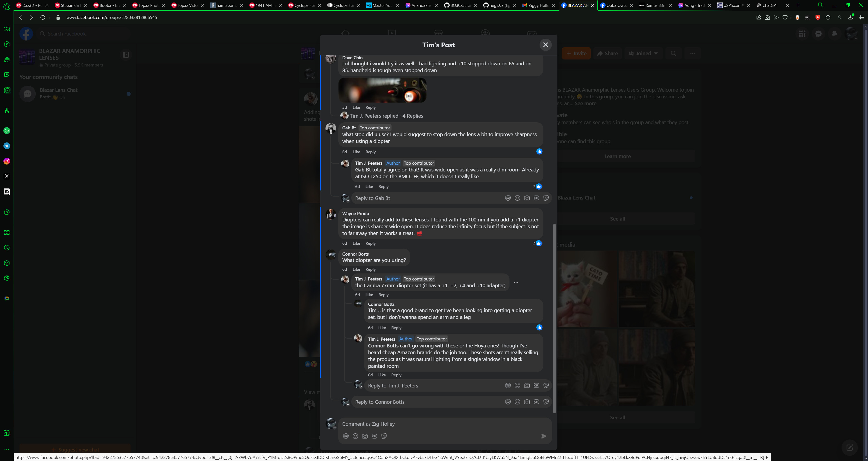
Task: Add GIF to Reply to Tim J. Peeters
Action: pyautogui.click(x=536, y=385)
